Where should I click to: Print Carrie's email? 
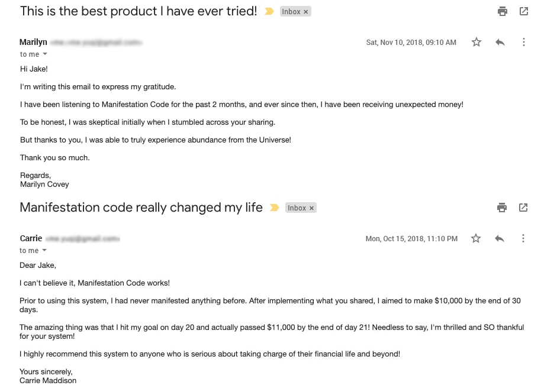pyautogui.click(x=501, y=207)
